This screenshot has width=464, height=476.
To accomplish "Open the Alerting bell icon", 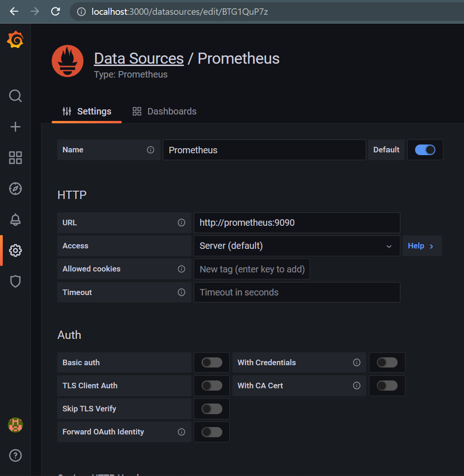I will pyautogui.click(x=15, y=220).
